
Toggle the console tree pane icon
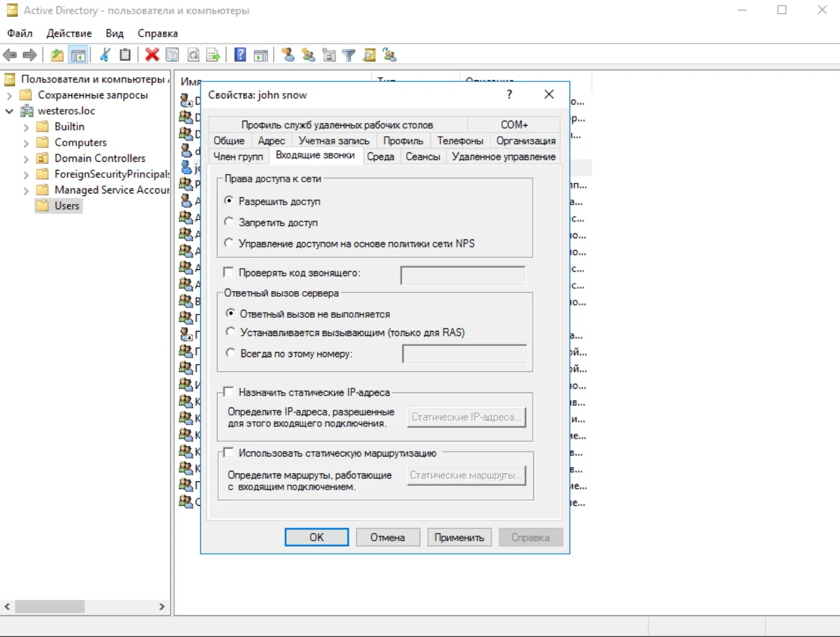pos(78,55)
